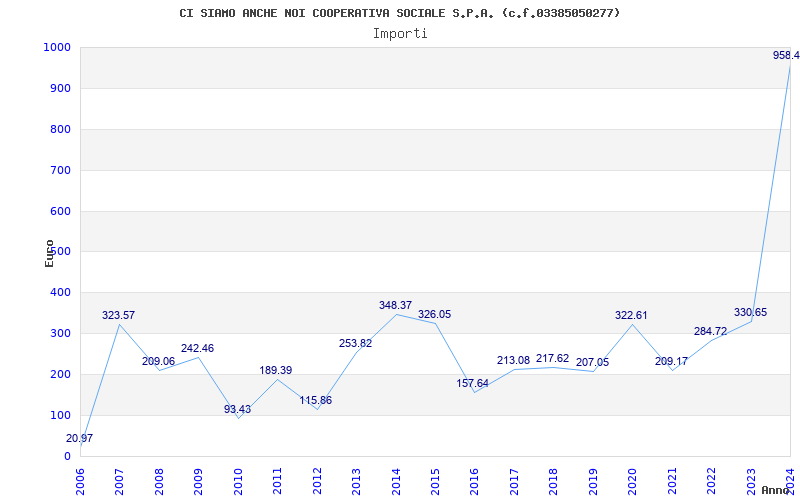Click data label 20.97
Viewport: 800px width, 500px height.
79,438
